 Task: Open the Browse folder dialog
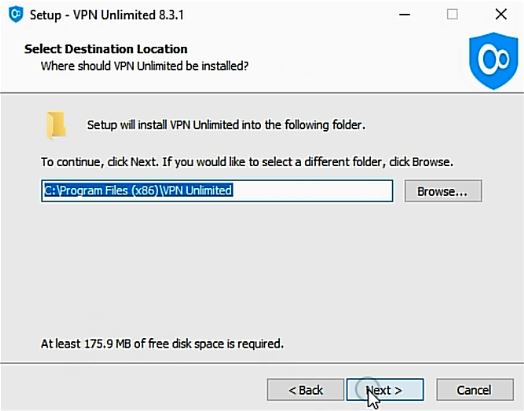[x=443, y=191]
